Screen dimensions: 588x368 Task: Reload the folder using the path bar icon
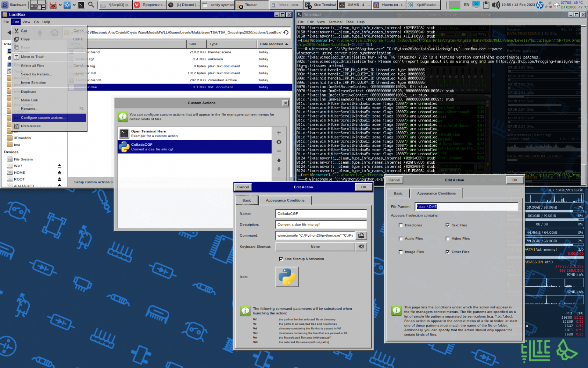point(286,32)
